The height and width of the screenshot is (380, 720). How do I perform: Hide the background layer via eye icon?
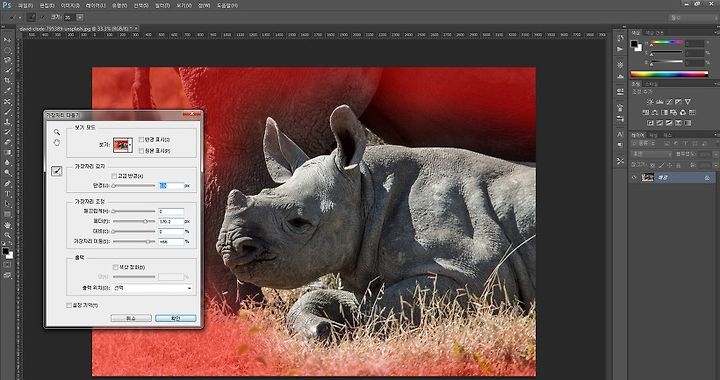pyautogui.click(x=635, y=178)
